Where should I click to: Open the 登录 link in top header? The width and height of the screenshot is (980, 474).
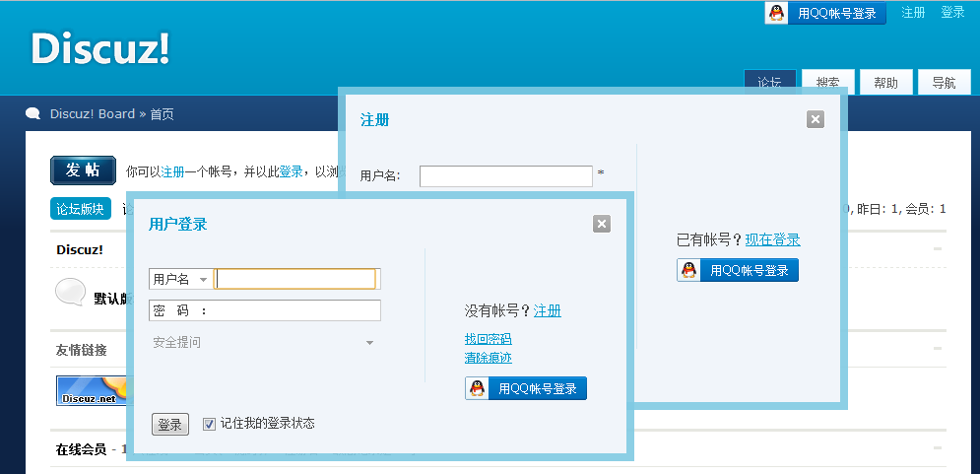pos(952,13)
